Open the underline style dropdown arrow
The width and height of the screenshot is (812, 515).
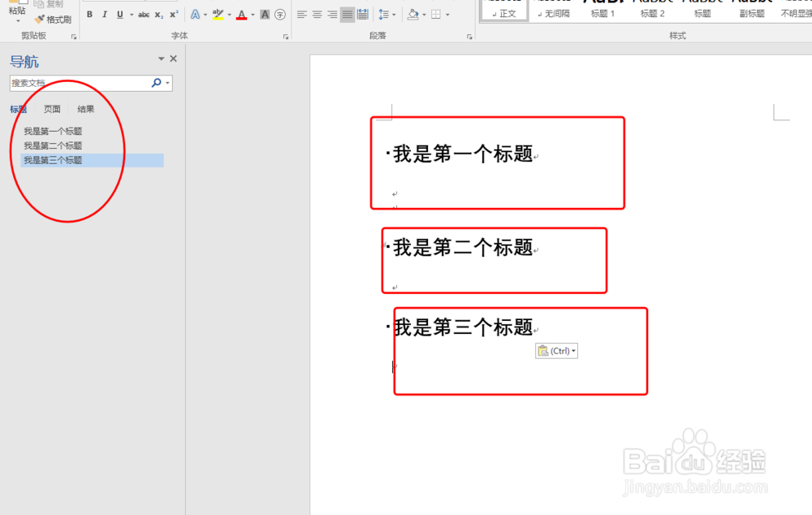(x=131, y=15)
